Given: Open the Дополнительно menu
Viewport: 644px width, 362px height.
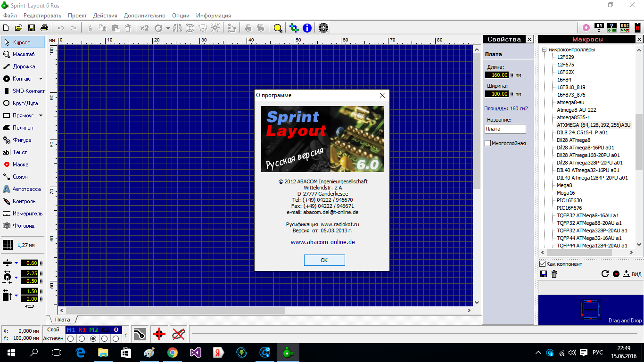Looking at the screenshot, I should click(145, 16).
